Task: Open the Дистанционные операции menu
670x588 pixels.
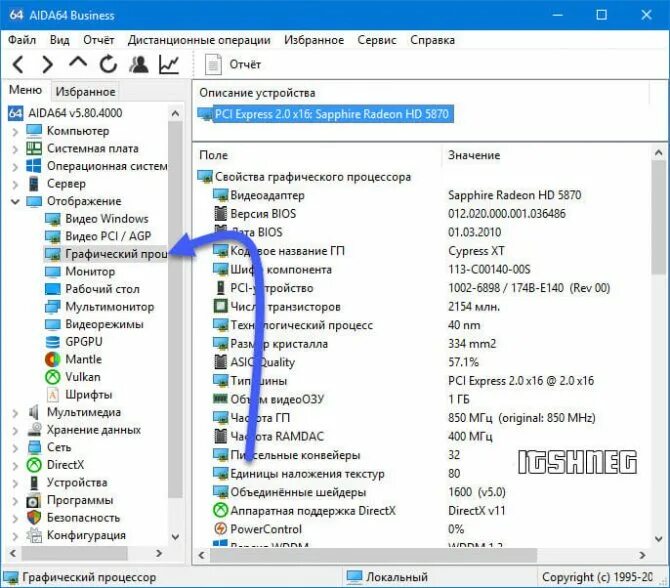Action: [x=199, y=40]
